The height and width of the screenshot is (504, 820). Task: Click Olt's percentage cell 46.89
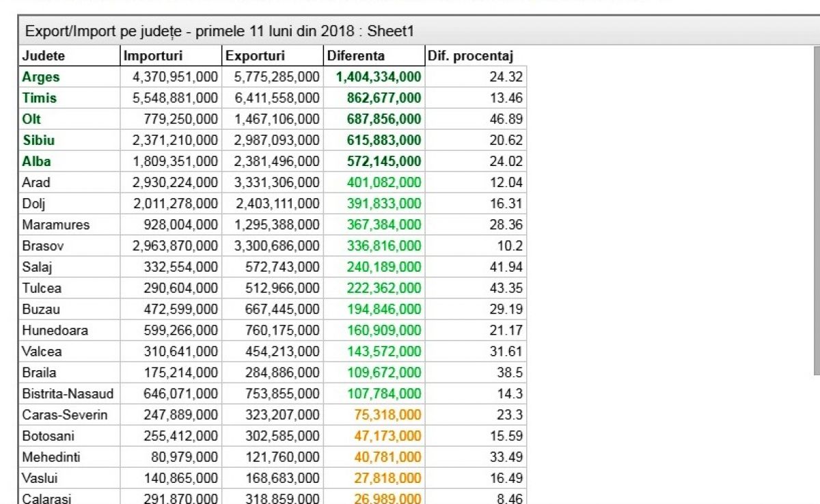click(x=475, y=120)
